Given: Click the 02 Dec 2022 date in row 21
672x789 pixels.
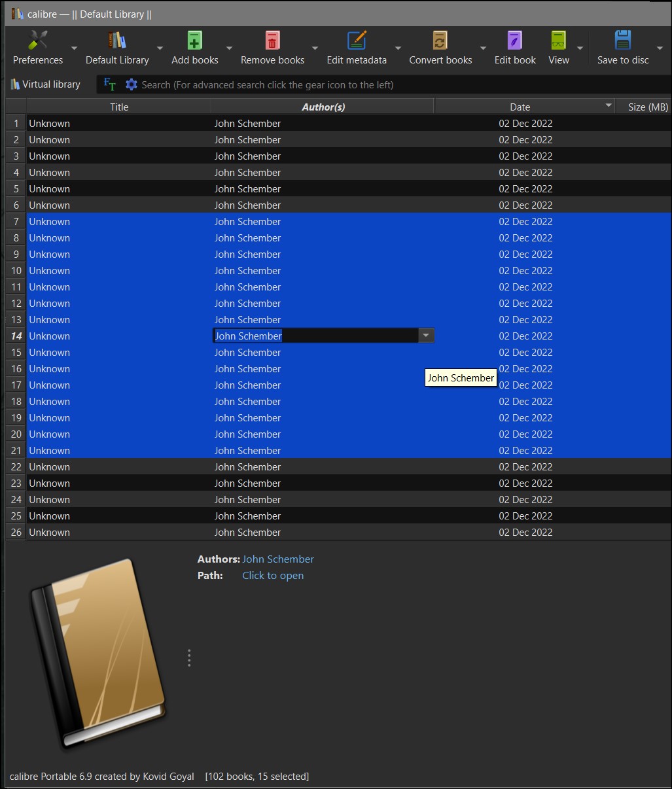Looking at the screenshot, I should 525,450.
